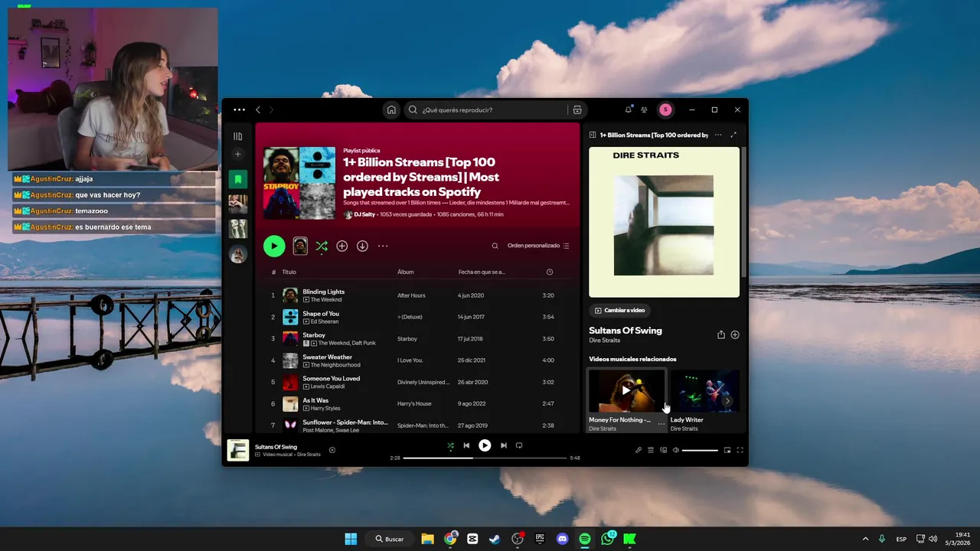Screen dimensions: 980x551
Task: Select the Blinding Lights track title
Action: [x=323, y=292]
